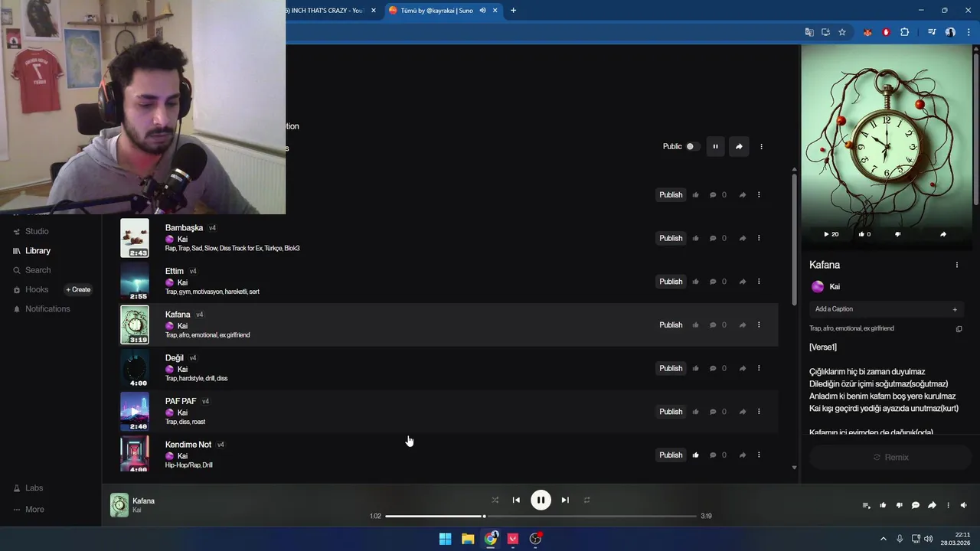Open Notifications in the sidebar
Image resolution: width=980 pixels, height=551 pixels.
coord(47,309)
